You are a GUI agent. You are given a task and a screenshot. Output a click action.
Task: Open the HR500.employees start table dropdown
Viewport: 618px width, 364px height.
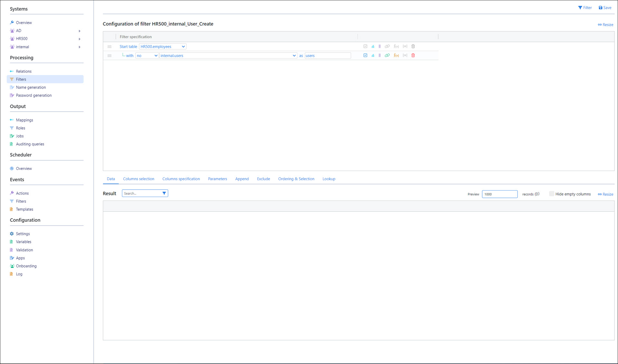163,47
